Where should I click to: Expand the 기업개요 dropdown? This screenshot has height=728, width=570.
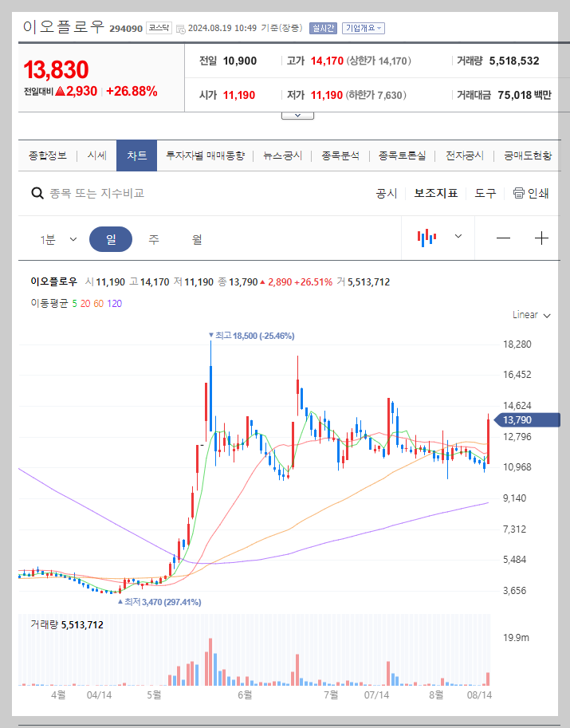[x=366, y=27]
